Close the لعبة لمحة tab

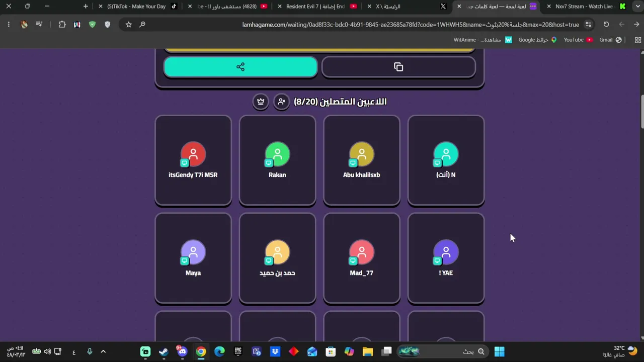459,7
